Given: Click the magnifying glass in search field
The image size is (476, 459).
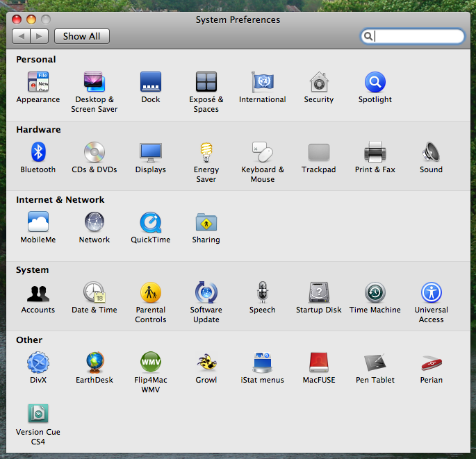Looking at the screenshot, I should 368,36.
